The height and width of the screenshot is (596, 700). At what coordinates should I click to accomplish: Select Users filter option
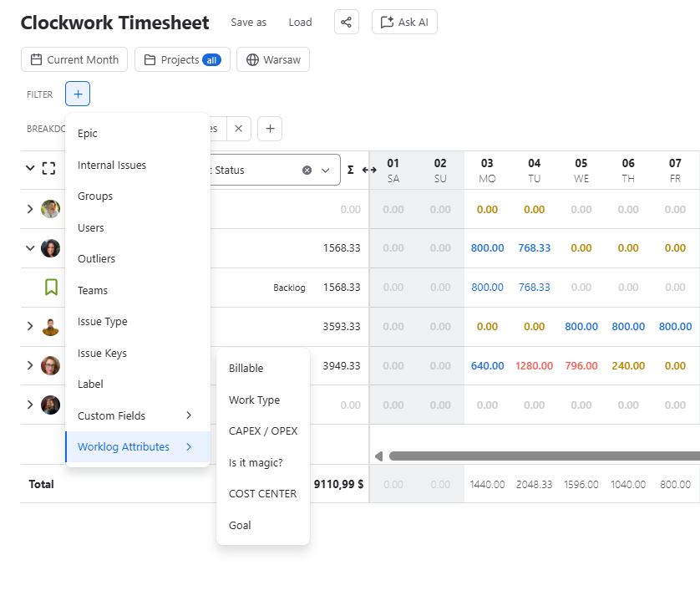(138, 227)
